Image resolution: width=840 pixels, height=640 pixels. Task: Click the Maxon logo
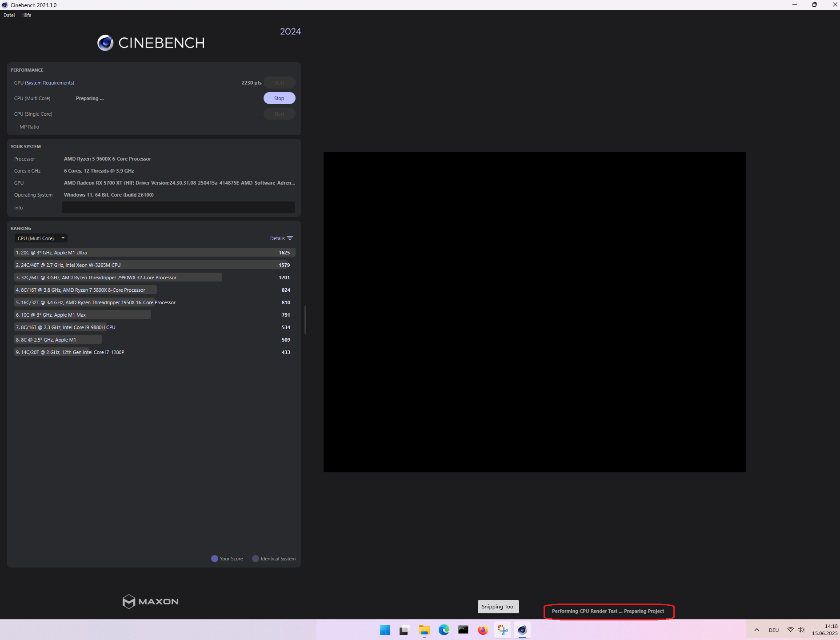pyautogui.click(x=150, y=602)
